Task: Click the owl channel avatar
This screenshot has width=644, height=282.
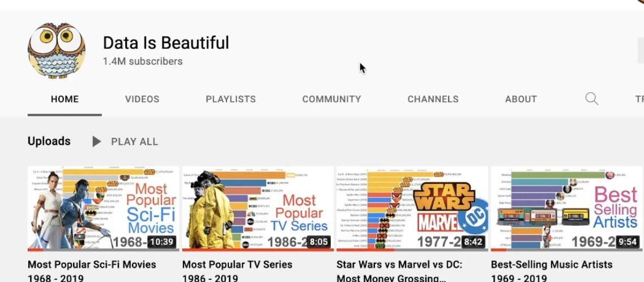Action: [57, 50]
